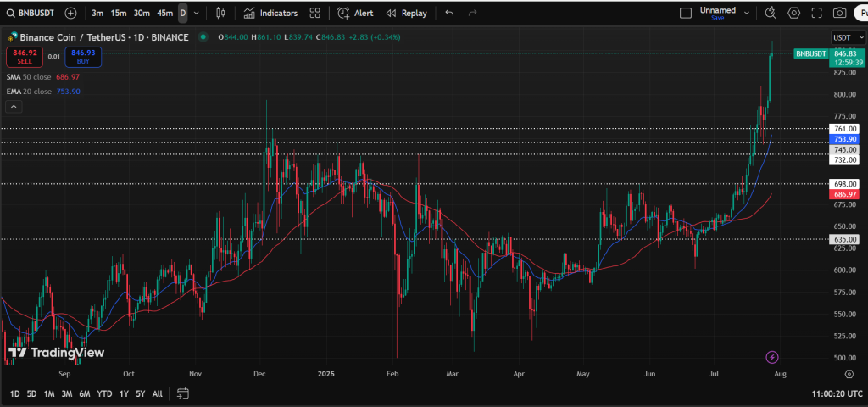The width and height of the screenshot is (868, 407).
Task: Select the D daily timeframe
Action: (x=183, y=13)
